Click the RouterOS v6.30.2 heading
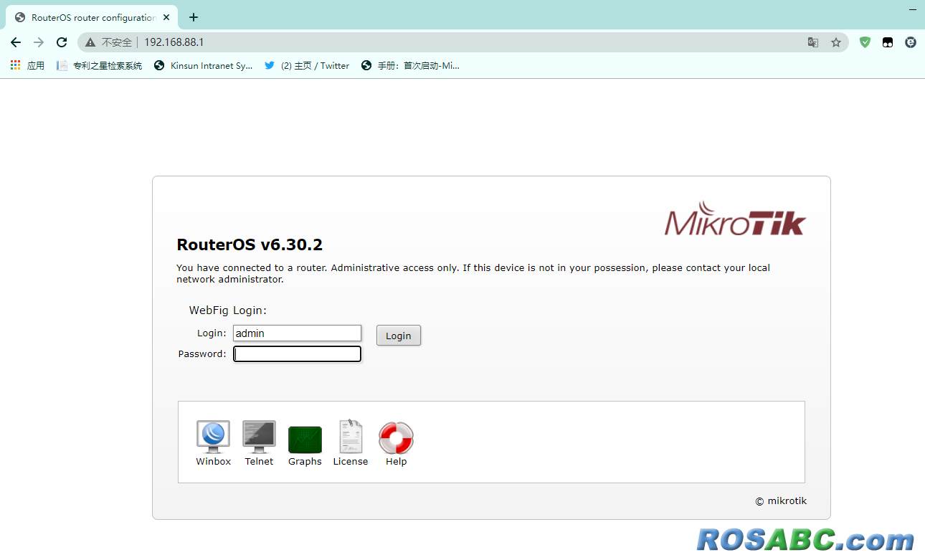 250,245
